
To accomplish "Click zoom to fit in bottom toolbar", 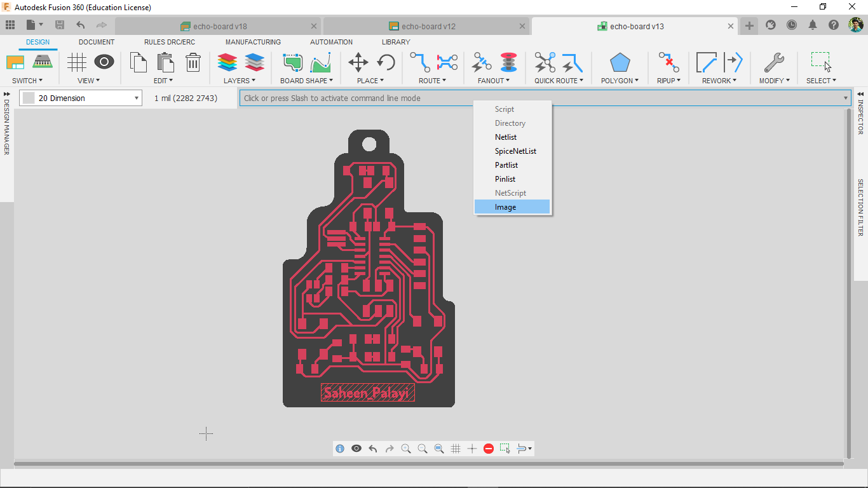I will coord(439,449).
